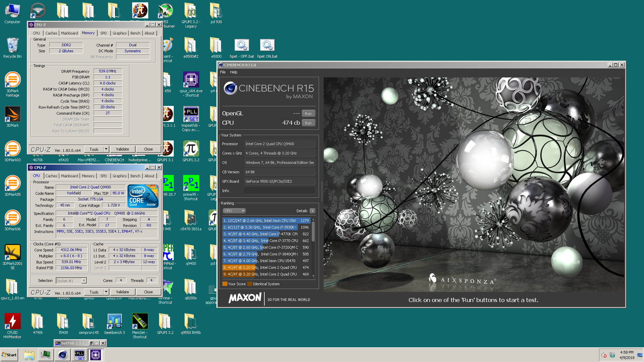Open the File menu in Cinebench
This screenshot has height=362, width=644.
click(x=223, y=72)
